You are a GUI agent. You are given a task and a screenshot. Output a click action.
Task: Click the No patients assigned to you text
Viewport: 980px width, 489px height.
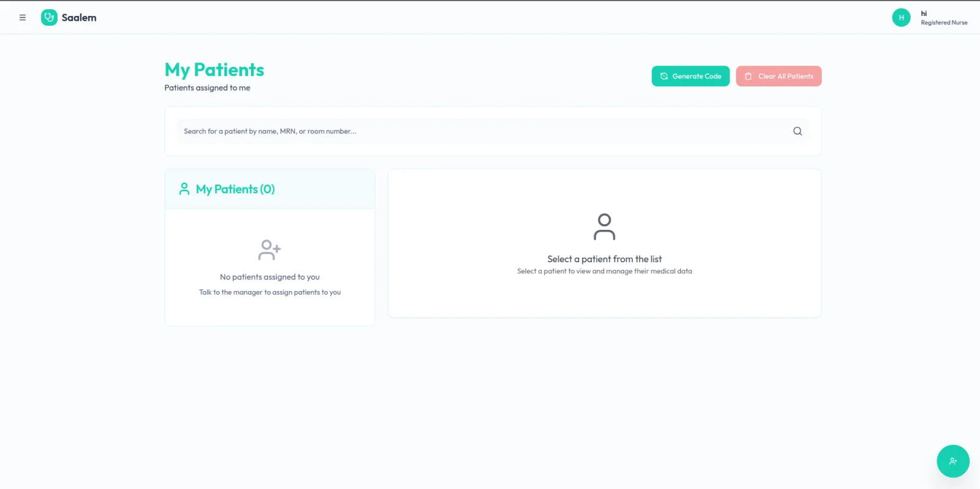click(269, 277)
